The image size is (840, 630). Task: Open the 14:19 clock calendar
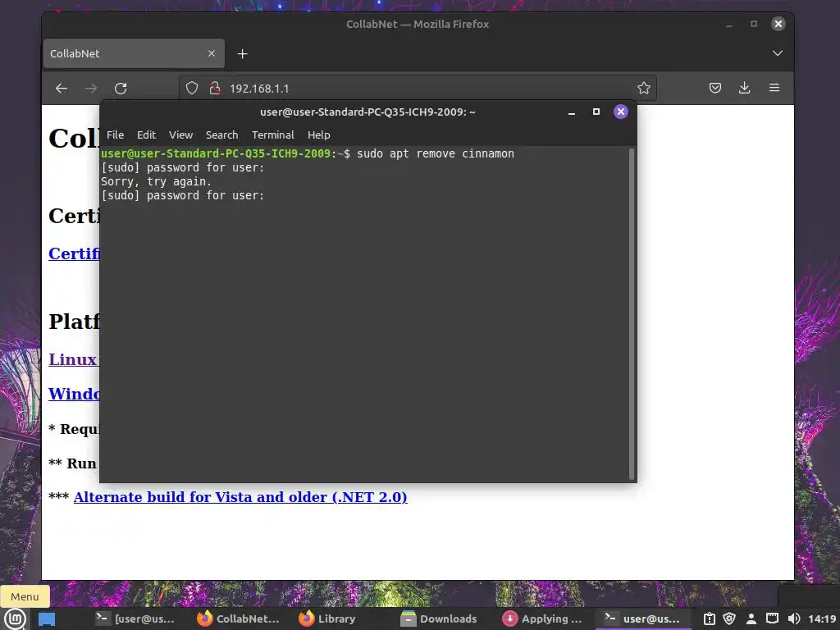[822, 619]
